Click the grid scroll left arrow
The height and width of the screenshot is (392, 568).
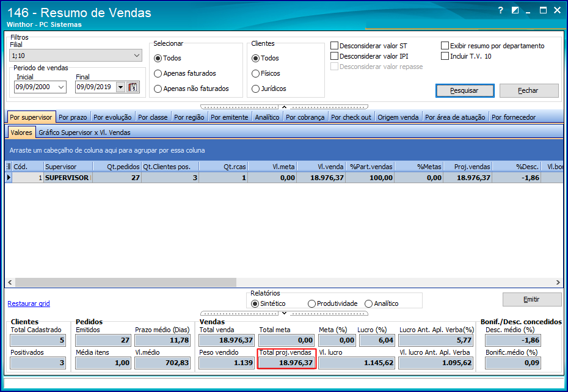click(x=10, y=282)
